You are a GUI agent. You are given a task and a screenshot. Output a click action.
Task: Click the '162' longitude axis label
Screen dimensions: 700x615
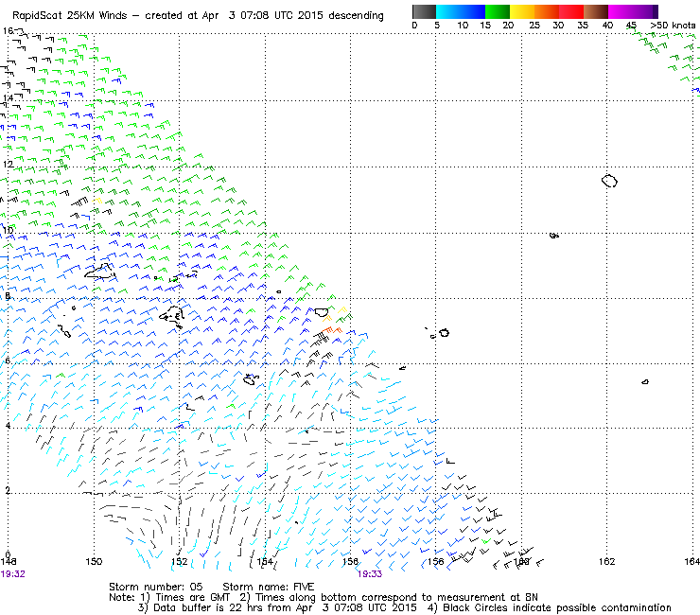[x=606, y=561]
